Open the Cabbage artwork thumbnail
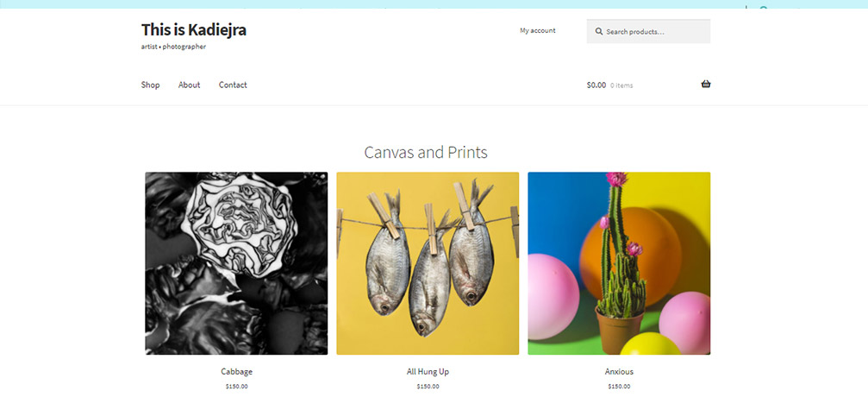Viewport: 868px width, 397px height. click(x=236, y=263)
